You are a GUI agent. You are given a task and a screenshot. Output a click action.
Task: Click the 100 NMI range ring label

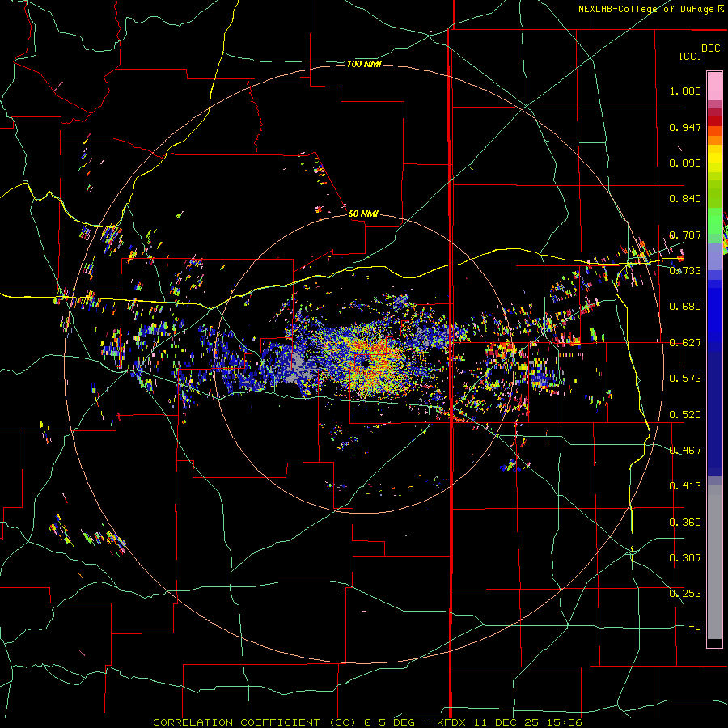click(364, 64)
